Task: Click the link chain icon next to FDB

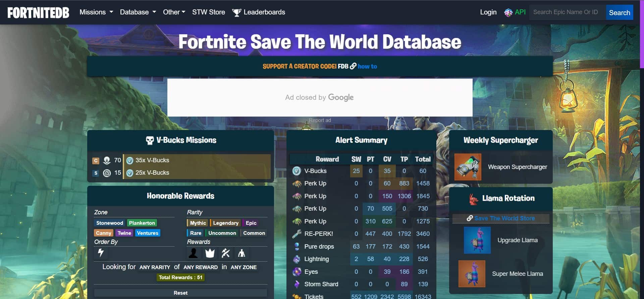Action: (x=353, y=66)
